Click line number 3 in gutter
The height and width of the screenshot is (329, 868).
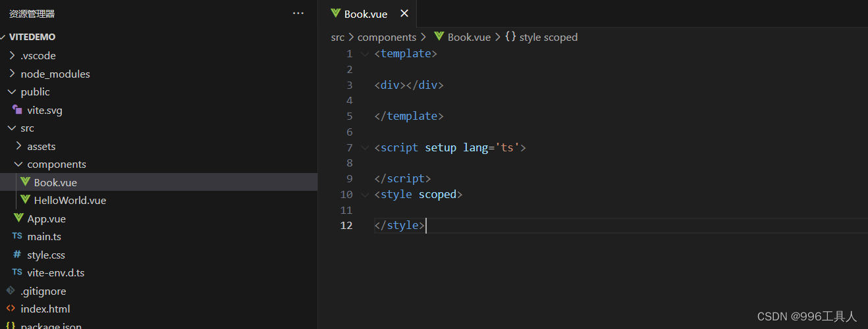(x=350, y=85)
